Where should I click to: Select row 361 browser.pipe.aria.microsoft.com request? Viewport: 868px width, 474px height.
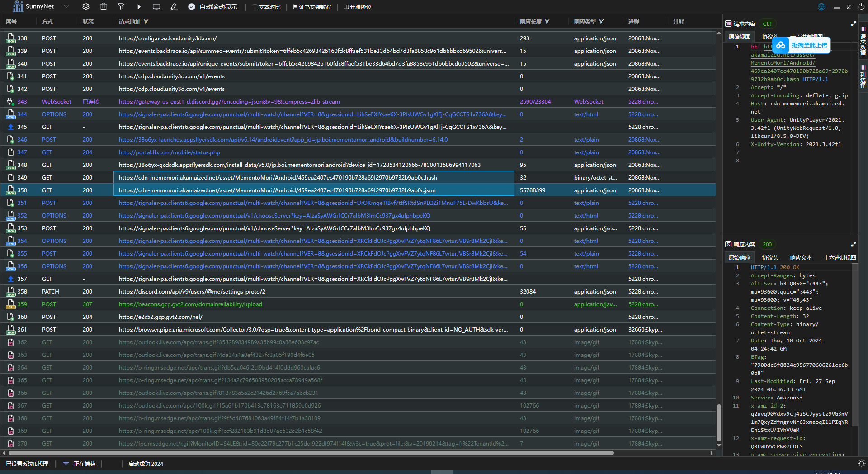tap(358, 330)
